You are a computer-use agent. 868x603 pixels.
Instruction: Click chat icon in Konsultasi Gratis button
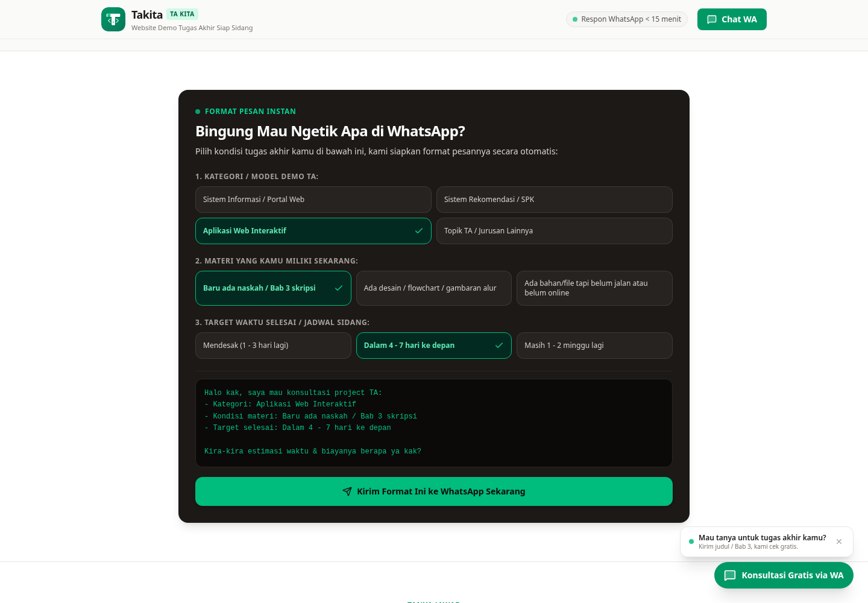pos(730,575)
